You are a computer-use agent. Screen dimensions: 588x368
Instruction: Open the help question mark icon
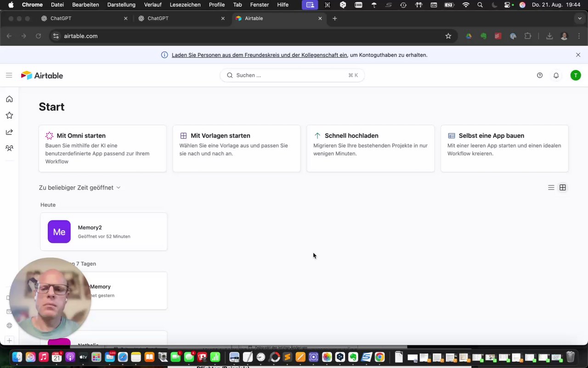[540, 75]
